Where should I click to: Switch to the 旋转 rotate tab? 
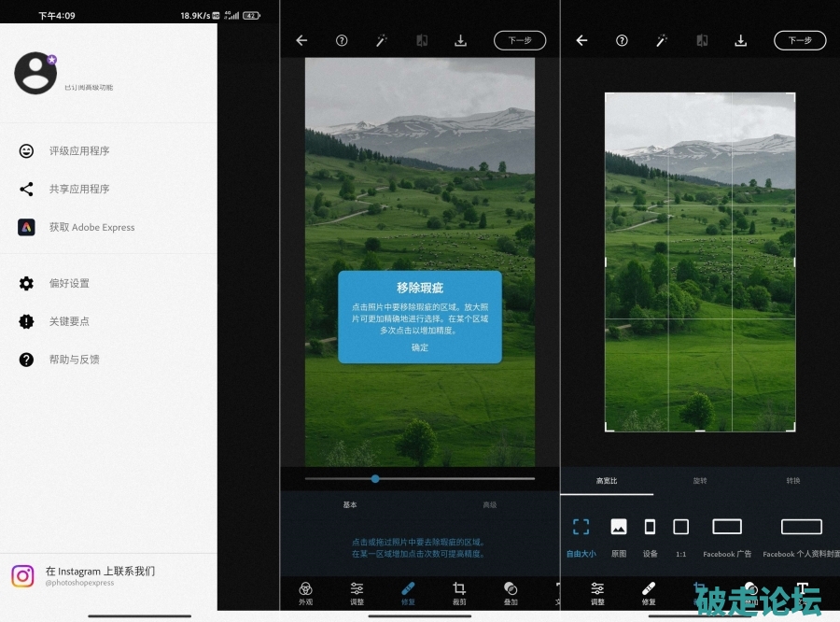[x=700, y=481]
